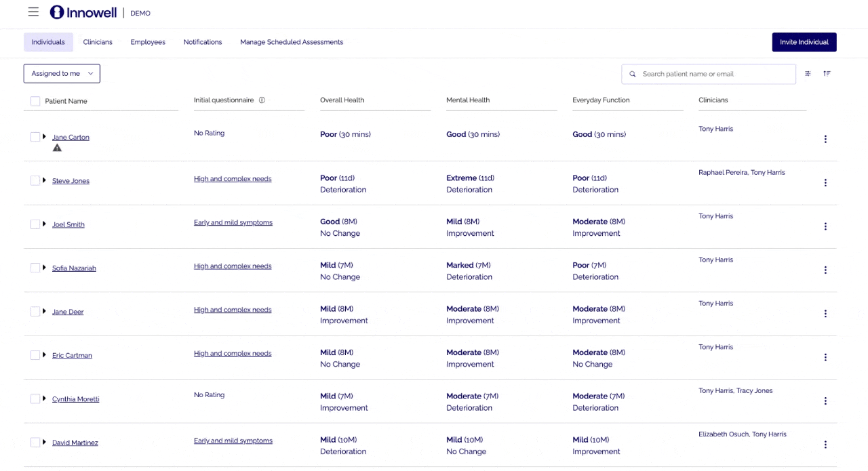
Task: Open Cynthia Moretti patient link
Action: (x=76, y=399)
